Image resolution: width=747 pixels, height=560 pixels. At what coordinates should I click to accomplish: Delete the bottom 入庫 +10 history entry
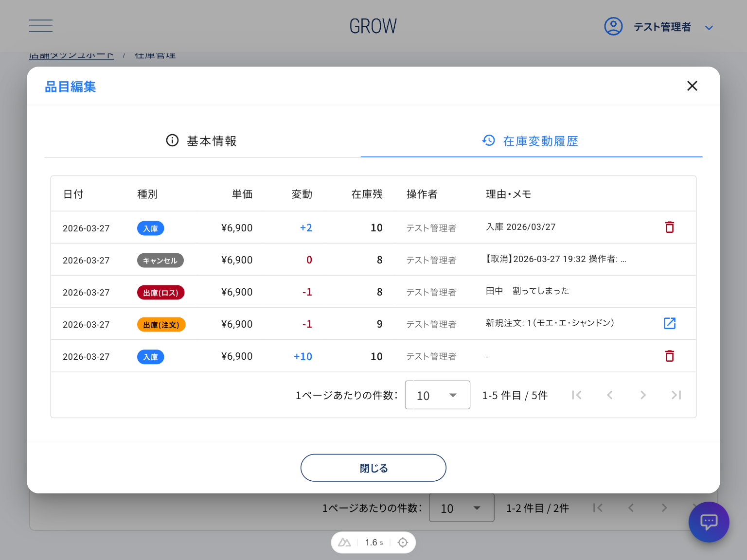(x=670, y=356)
